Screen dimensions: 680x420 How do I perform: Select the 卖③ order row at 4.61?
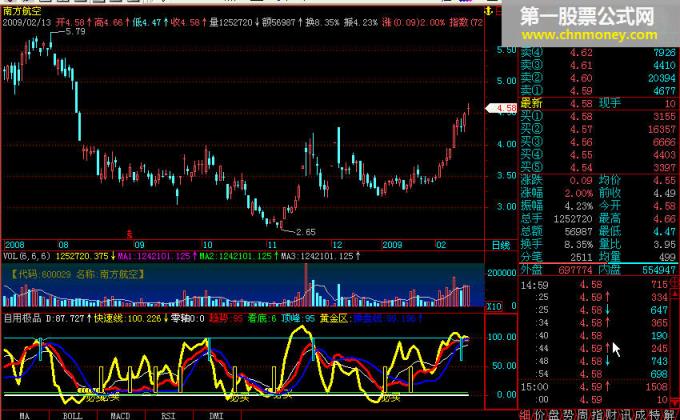coord(598,66)
